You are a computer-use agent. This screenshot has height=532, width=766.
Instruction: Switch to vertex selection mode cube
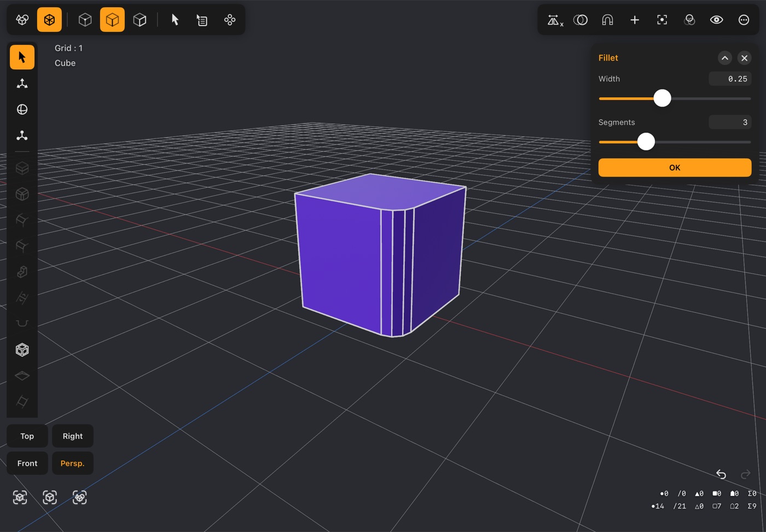(85, 20)
